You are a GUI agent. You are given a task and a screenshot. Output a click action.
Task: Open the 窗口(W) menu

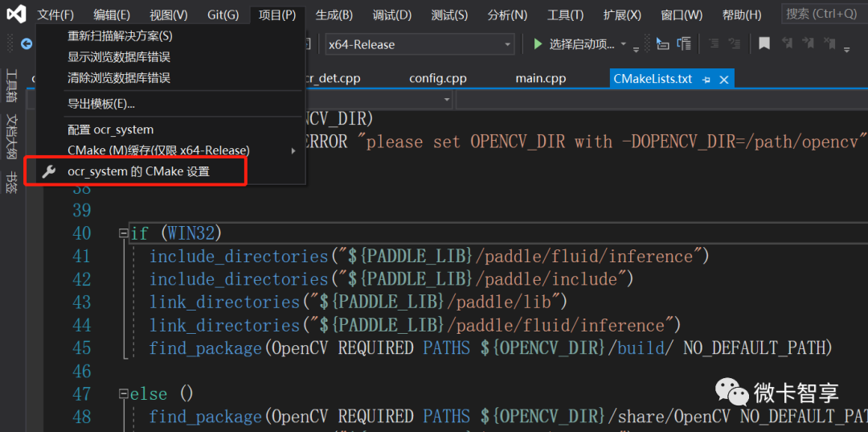[x=682, y=15]
